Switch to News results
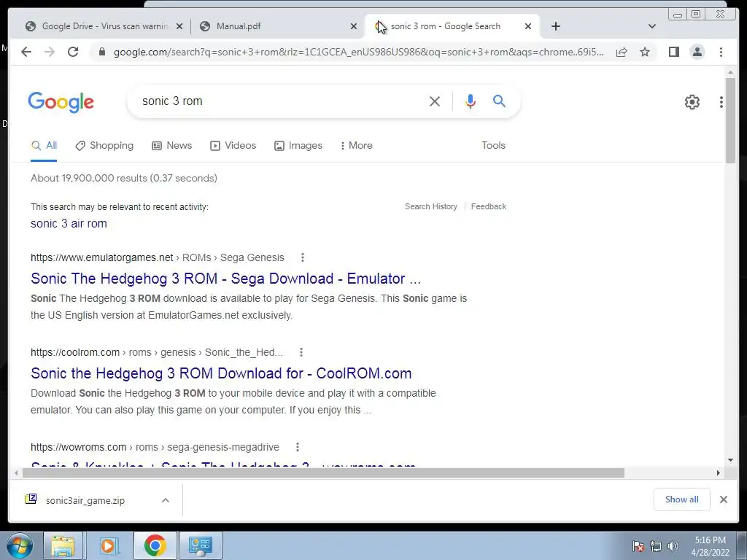This screenshot has height=560, width=747. pos(171,146)
